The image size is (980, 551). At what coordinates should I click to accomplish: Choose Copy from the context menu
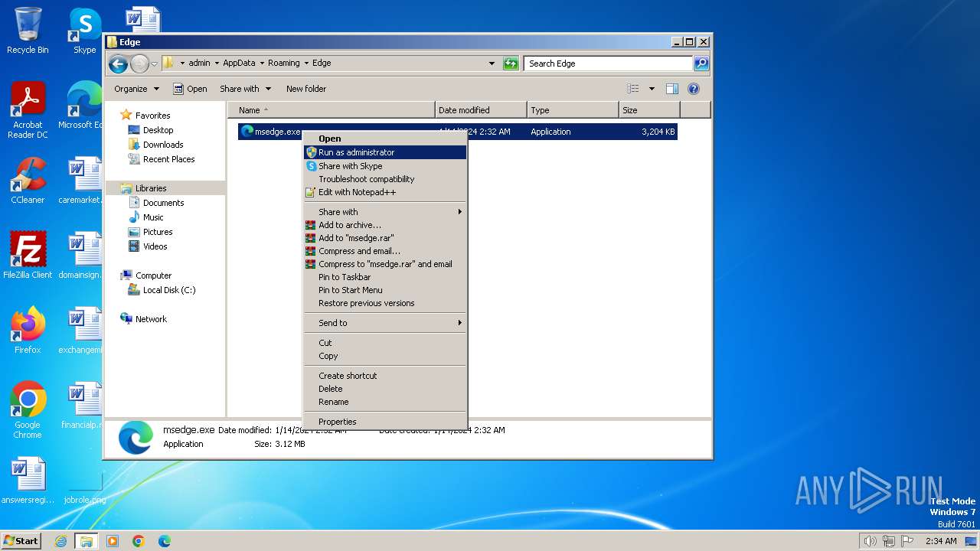point(385,356)
